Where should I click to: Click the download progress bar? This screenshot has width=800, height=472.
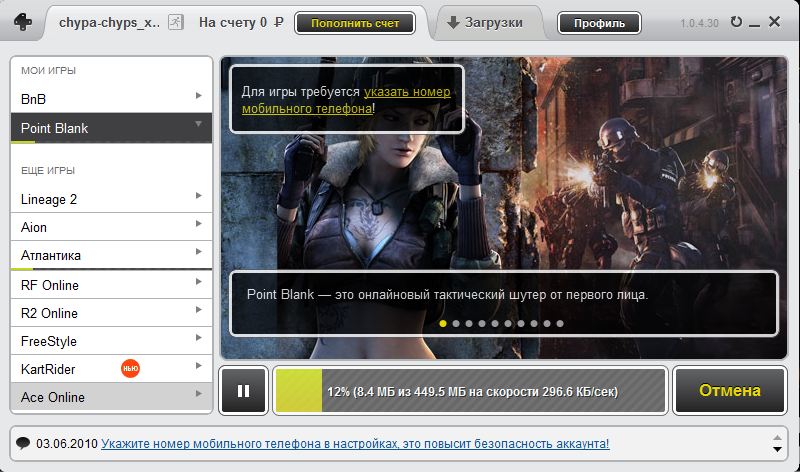tap(469, 390)
